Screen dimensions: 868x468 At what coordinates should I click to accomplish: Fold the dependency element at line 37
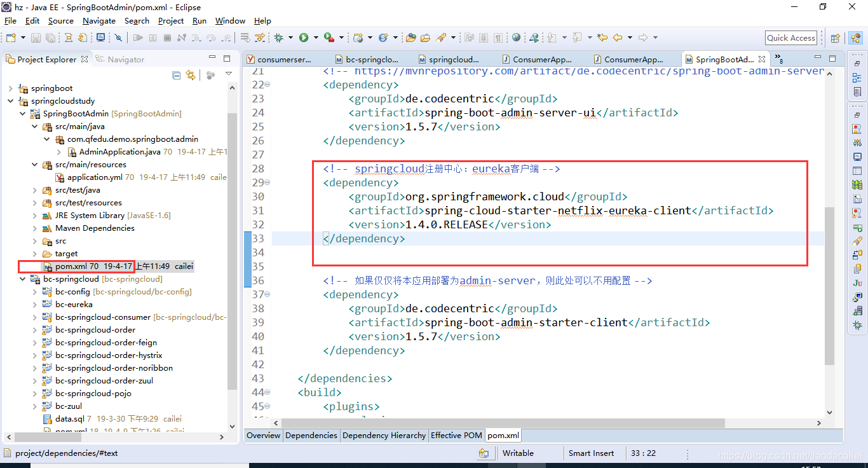[267, 294]
